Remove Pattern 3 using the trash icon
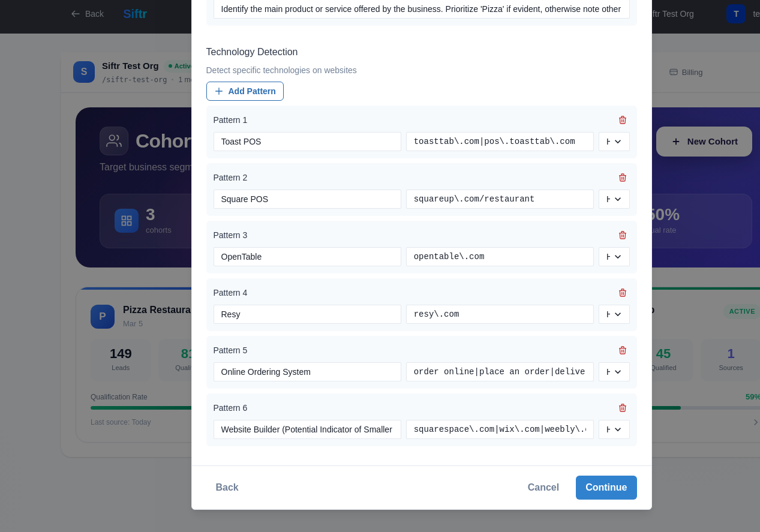The width and height of the screenshot is (760, 532). [623, 235]
